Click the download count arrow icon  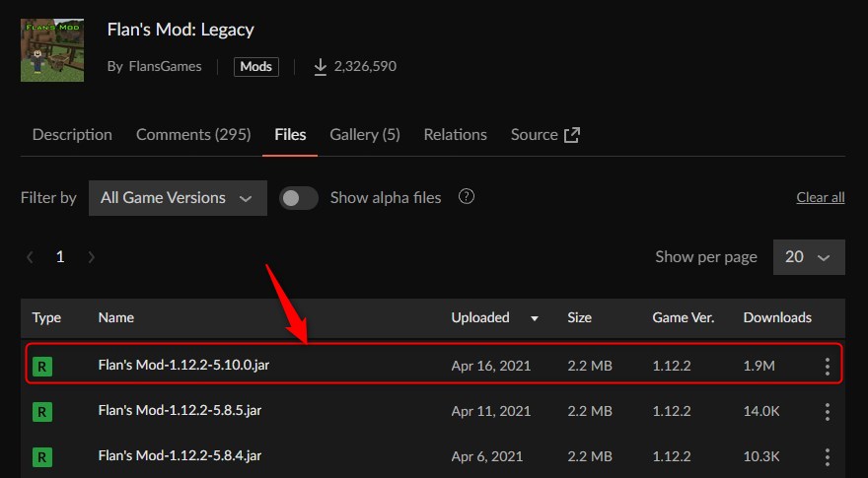(x=320, y=67)
